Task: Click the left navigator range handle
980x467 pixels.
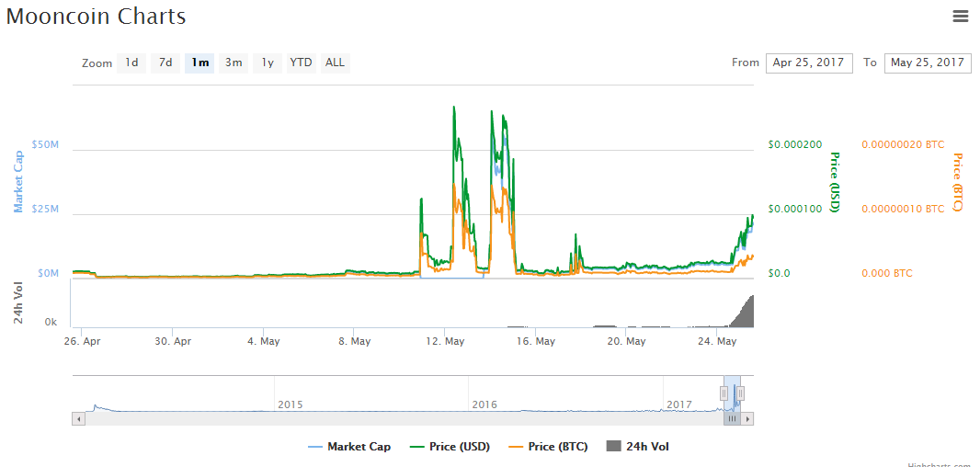Action: (x=724, y=393)
